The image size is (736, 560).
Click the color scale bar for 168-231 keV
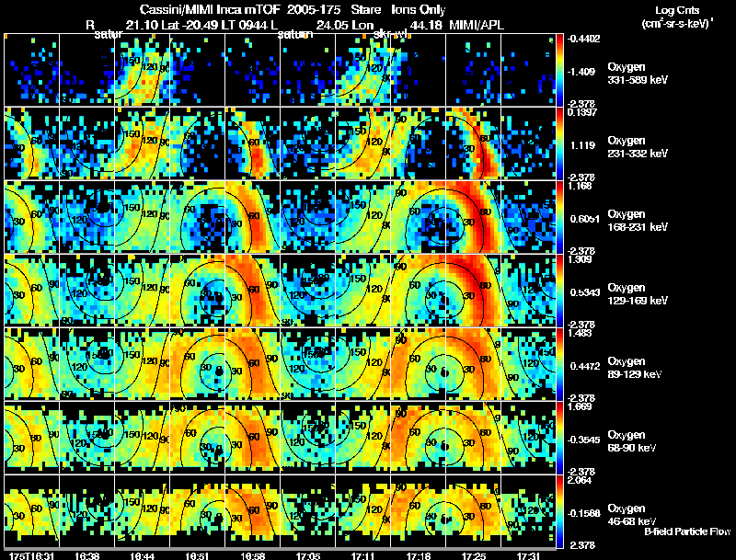(559, 217)
